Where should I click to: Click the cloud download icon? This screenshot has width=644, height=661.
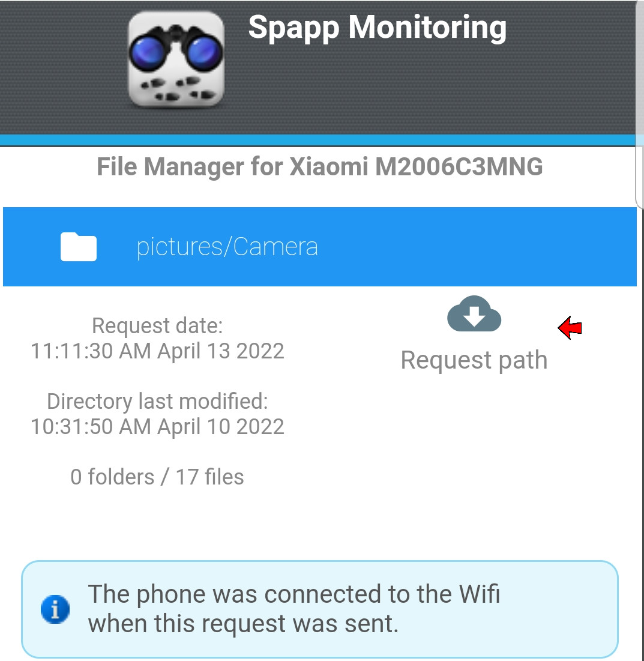pos(474,314)
